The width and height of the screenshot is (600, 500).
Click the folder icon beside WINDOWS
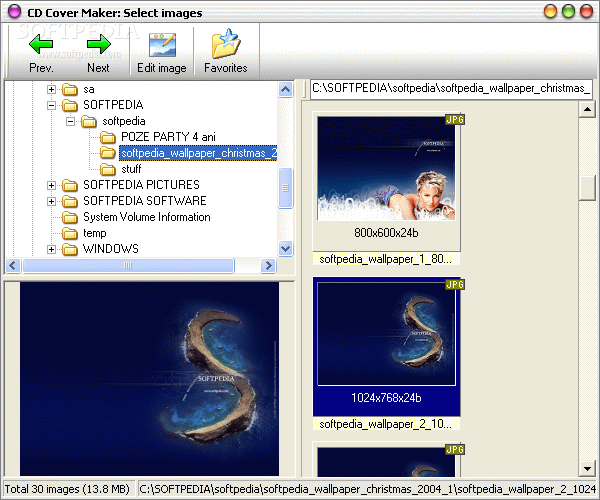(x=70, y=249)
